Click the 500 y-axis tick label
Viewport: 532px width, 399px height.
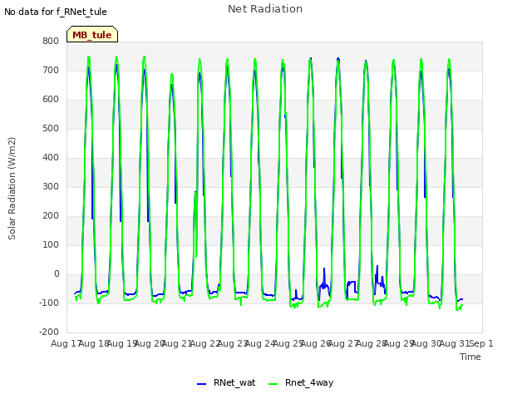[51, 129]
